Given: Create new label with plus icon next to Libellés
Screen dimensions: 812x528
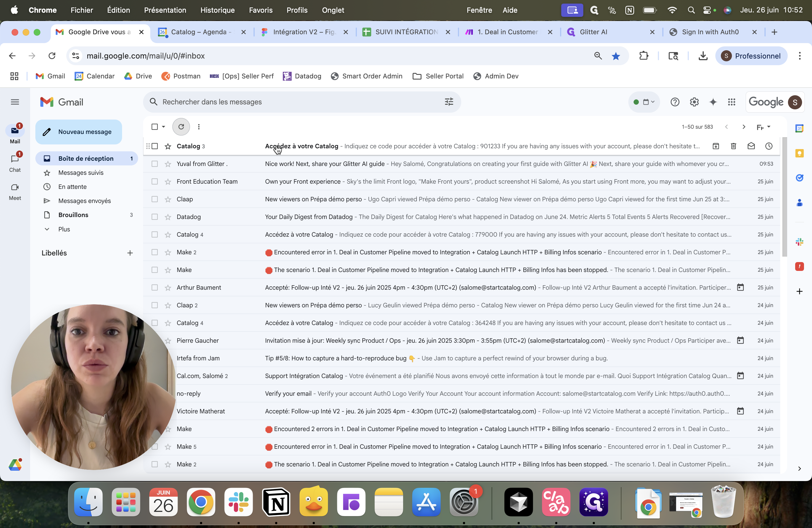Looking at the screenshot, I should click(x=130, y=253).
